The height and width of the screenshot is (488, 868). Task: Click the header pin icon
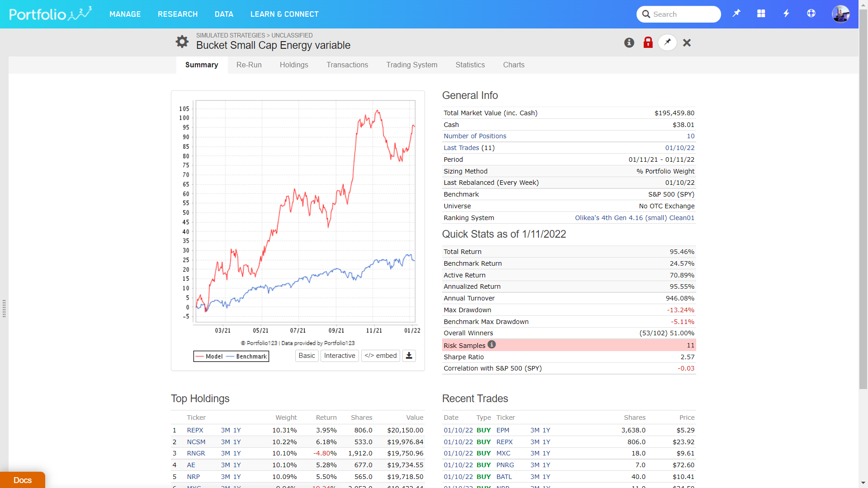[736, 14]
